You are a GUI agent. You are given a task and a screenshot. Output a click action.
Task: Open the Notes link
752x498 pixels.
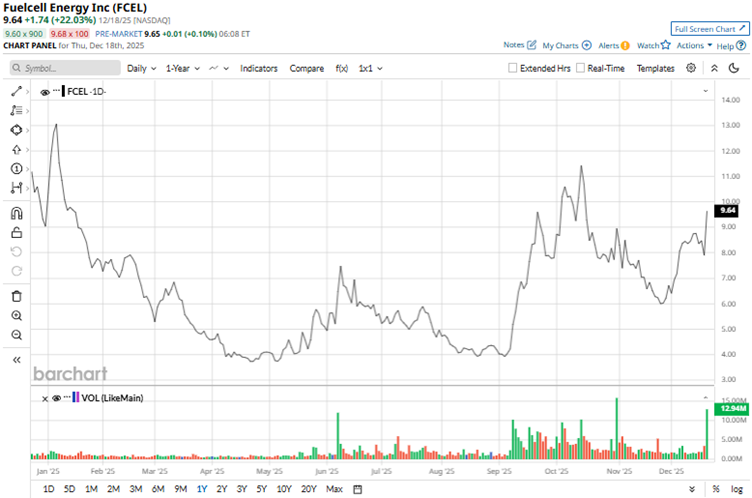tap(514, 45)
